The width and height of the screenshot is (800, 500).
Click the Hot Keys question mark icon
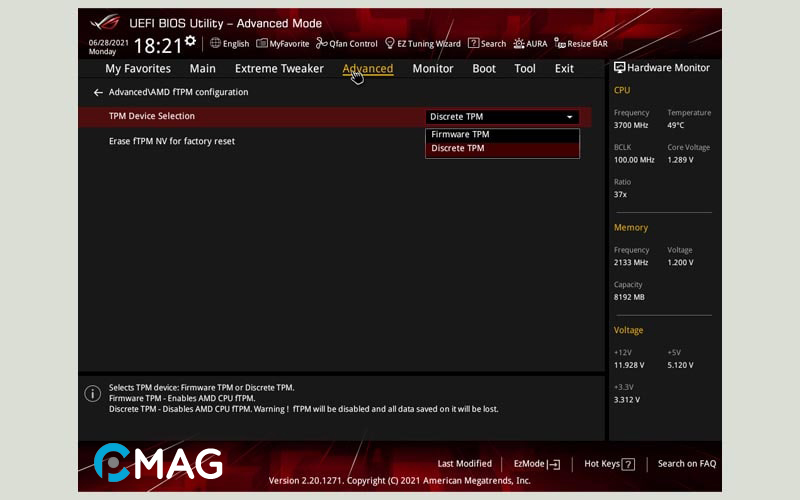point(629,464)
